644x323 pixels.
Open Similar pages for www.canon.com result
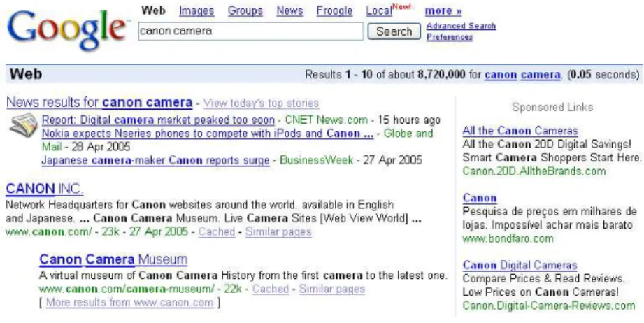tap(278, 232)
